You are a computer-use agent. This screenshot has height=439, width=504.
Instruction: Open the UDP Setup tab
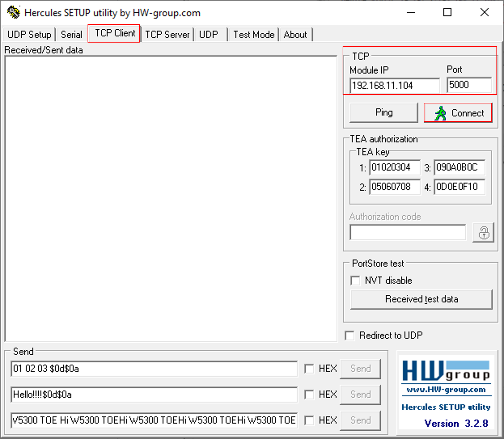pyautogui.click(x=29, y=35)
